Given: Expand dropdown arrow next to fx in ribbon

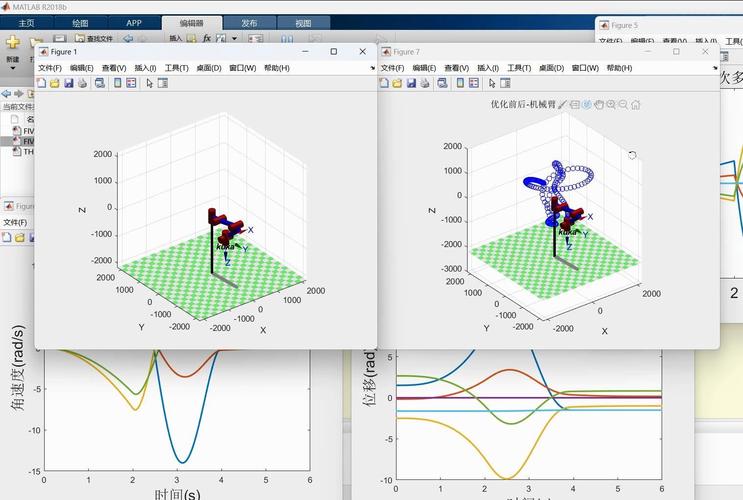Looking at the screenshot, I should (235, 38).
